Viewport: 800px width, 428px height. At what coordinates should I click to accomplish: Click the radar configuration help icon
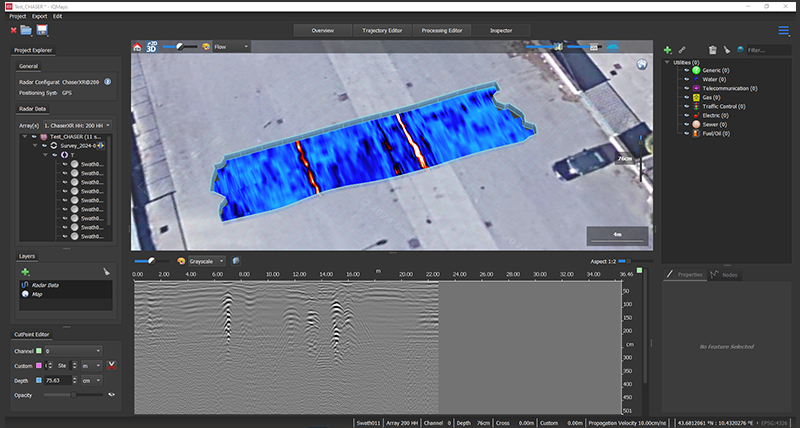(x=107, y=81)
